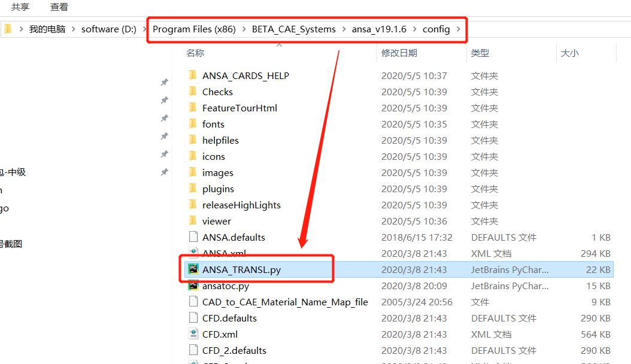631x364 pixels.
Task: Click date 2018/6/15 17:32 of ANSA.defaults
Action: [x=417, y=238]
